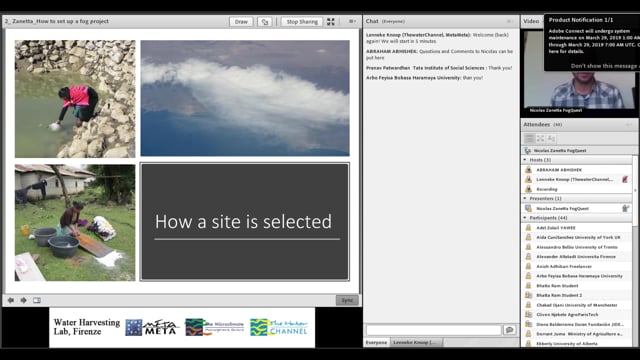This screenshot has height=360, width=640.
Task: Select participant Diana Balderrama Duran
Action: [577, 324]
